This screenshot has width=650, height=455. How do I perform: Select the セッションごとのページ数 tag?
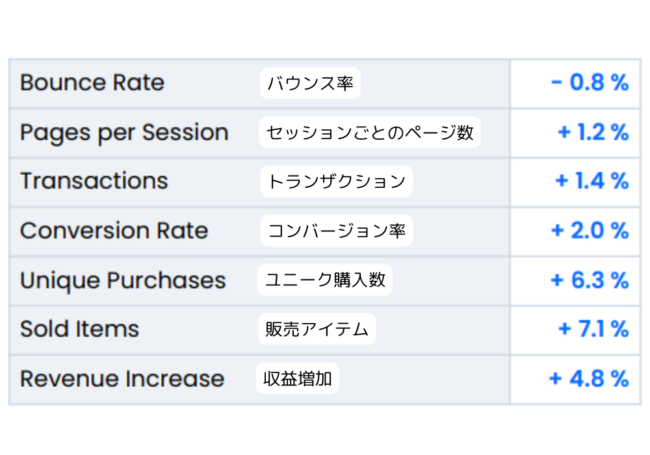tap(370, 132)
